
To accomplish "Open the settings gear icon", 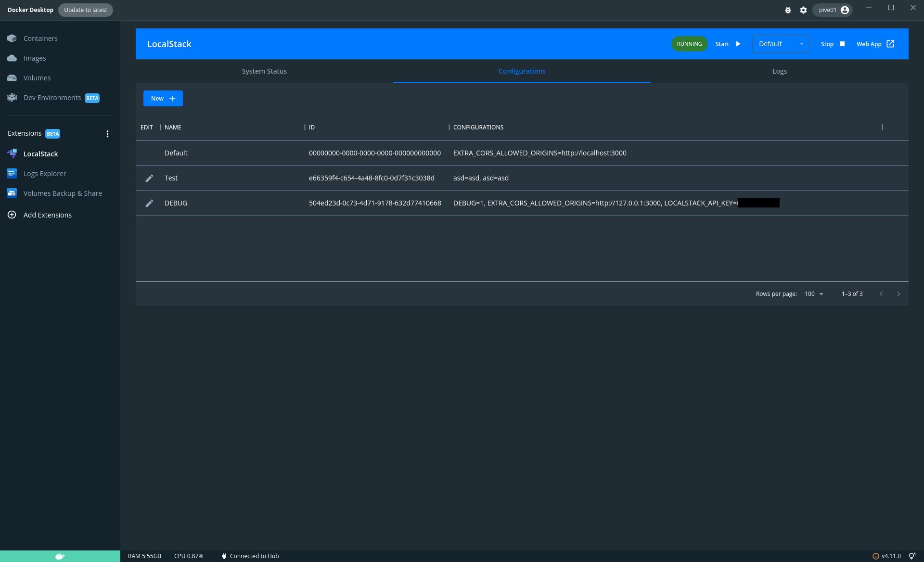I will (803, 10).
